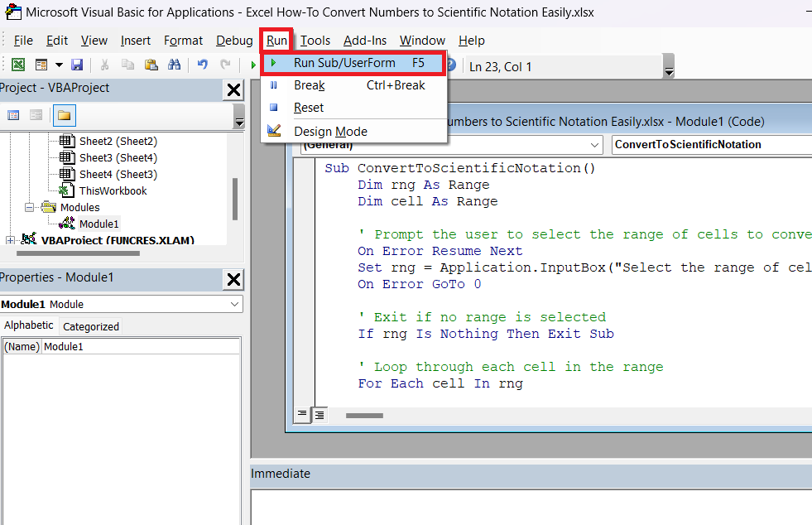
Task: Open the Edit menu
Action: tap(57, 41)
